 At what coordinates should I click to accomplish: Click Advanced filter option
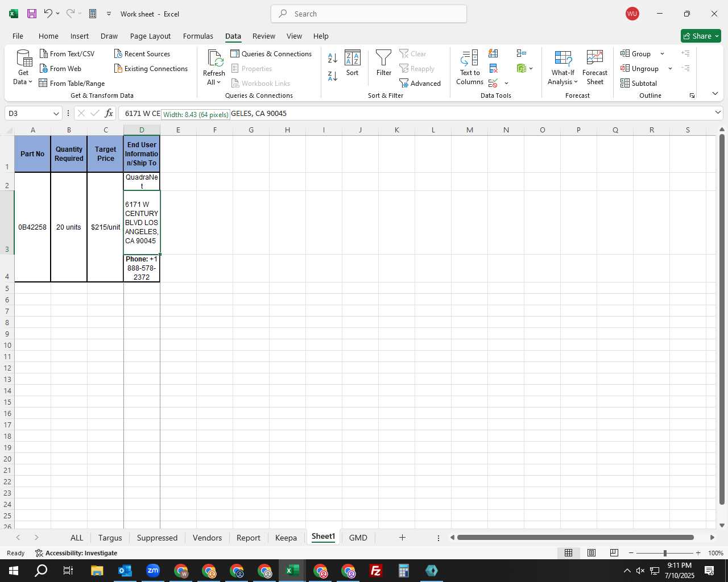[420, 83]
